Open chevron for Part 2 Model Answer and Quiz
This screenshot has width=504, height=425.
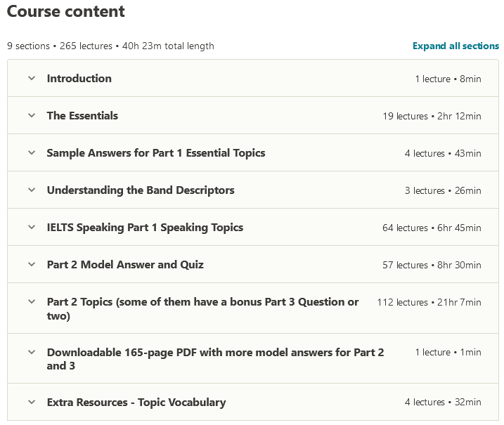click(x=31, y=265)
